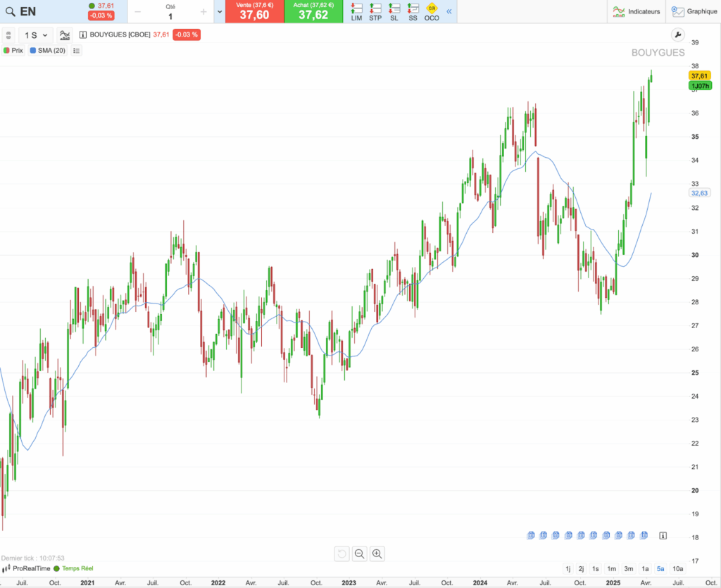Click the chart link group icon
721x588 pixels.
pyautogui.click(x=8, y=35)
